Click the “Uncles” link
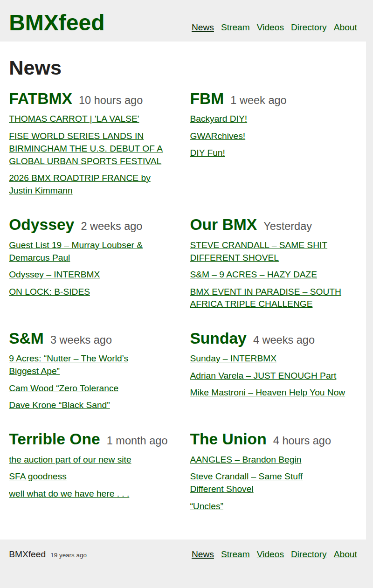373x588 pixels. (x=207, y=506)
